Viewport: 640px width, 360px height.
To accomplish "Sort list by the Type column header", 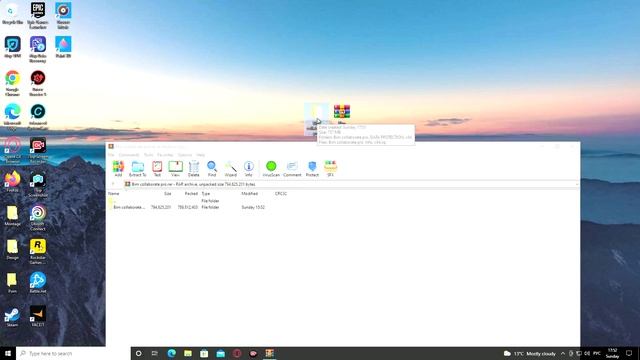I will (206, 193).
